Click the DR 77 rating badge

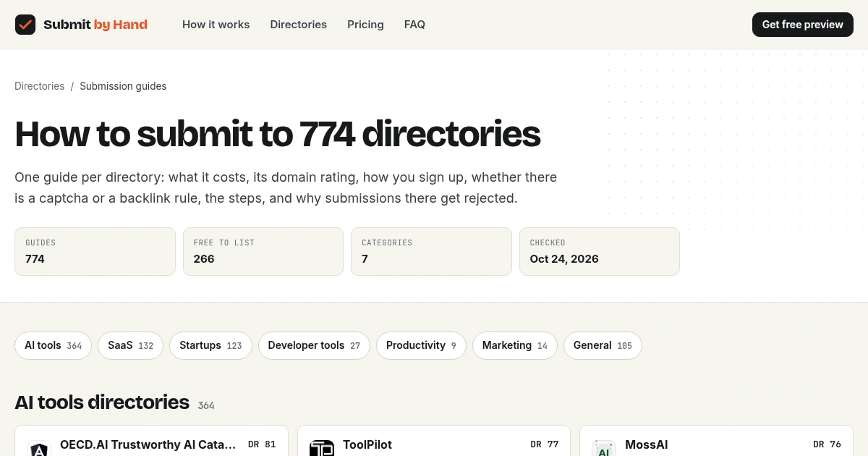pyautogui.click(x=545, y=444)
